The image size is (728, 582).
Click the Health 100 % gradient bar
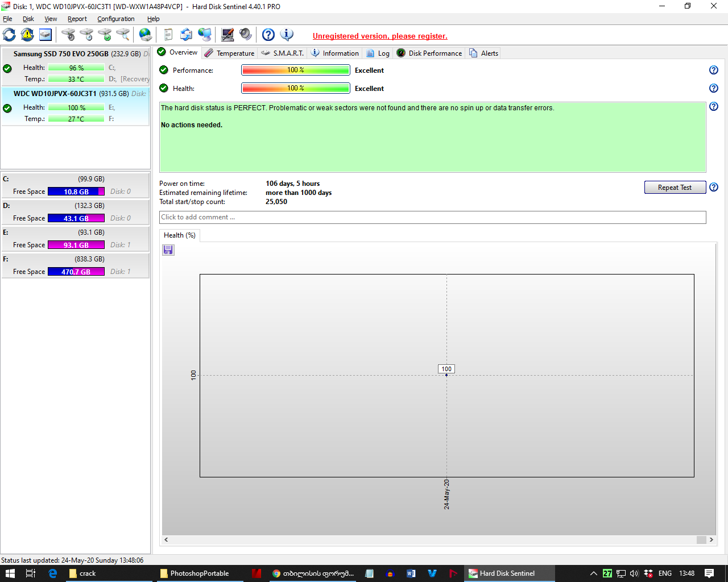[x=296, y=88]
